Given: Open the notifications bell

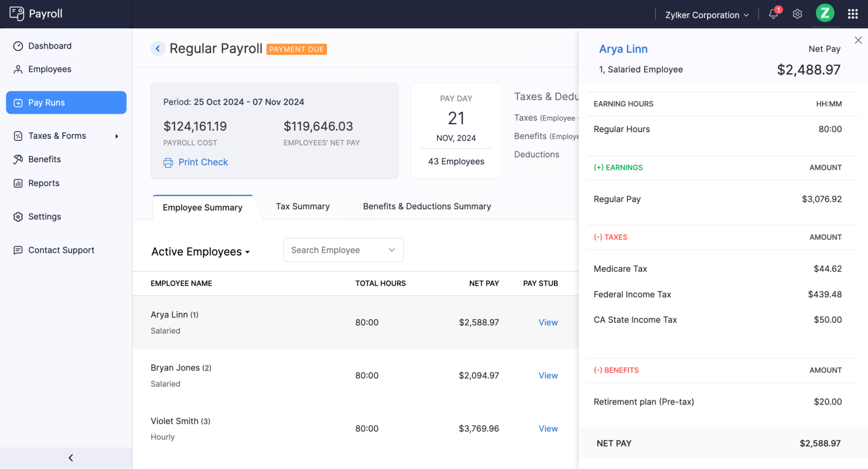Looking at the screenshot, I should click(772, 14).
